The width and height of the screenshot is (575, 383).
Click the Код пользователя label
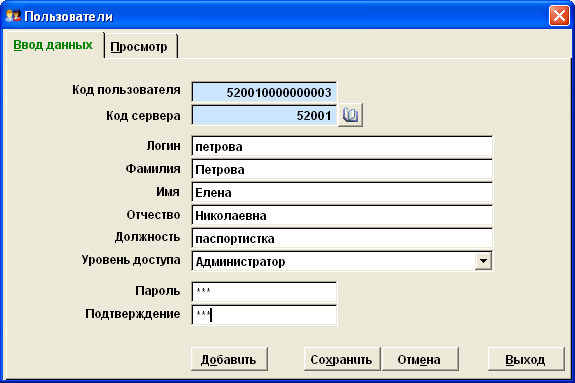click(126, 90)
